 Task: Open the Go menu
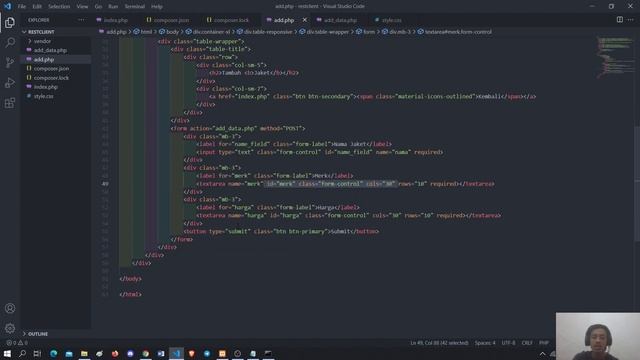(x=98, y=7)
